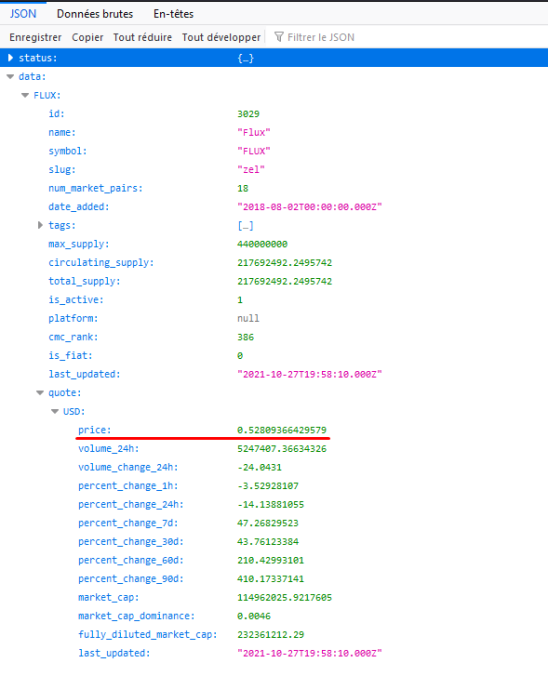Select the tags collapsed value

[x=245, y=225]
